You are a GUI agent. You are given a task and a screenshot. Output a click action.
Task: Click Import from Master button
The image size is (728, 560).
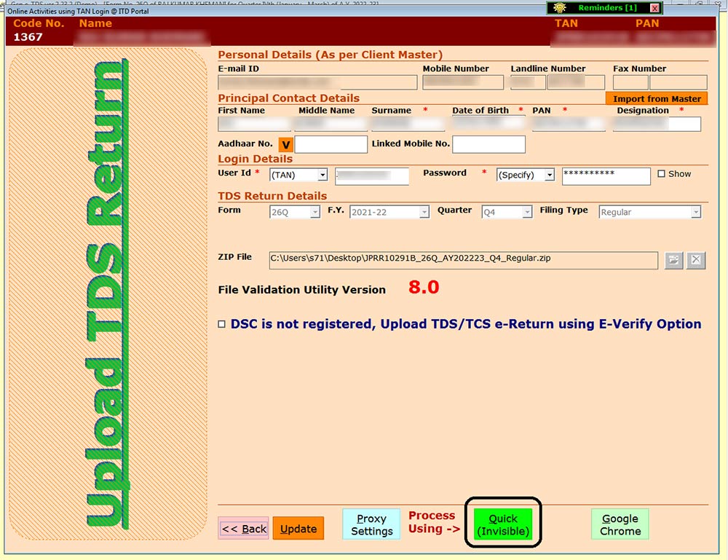coord(656,99)
